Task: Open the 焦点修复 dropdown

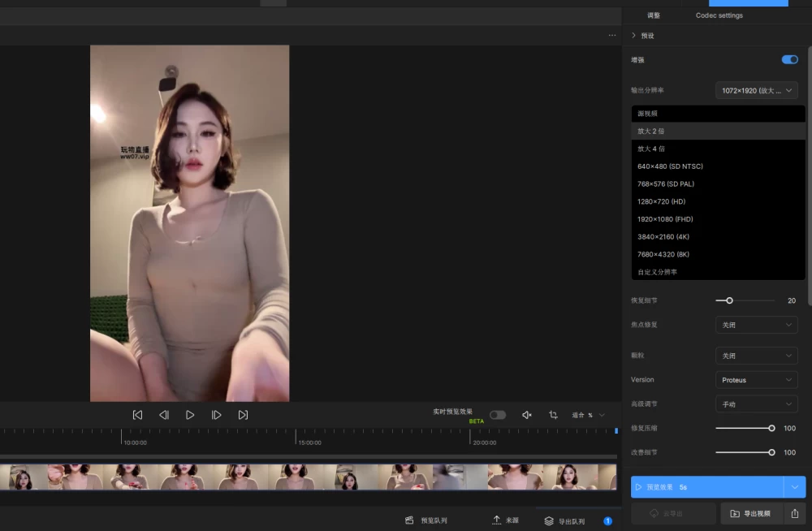Action: pos(757,325)
